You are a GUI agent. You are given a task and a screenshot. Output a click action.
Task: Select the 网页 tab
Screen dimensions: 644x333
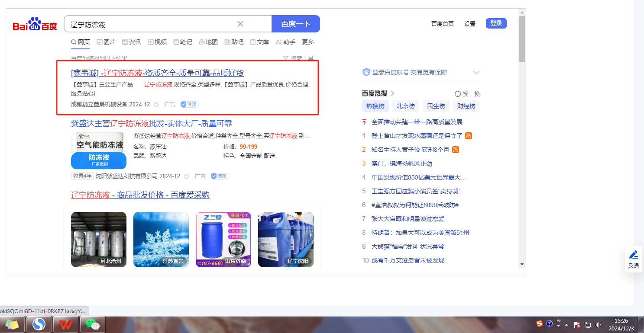point(81,42)
